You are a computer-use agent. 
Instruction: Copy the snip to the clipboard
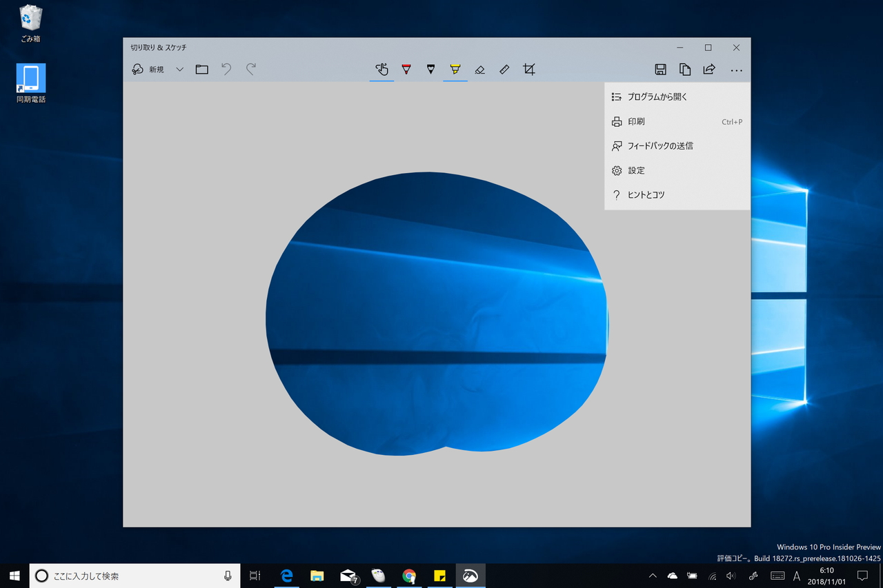click(x=685, y=70)
